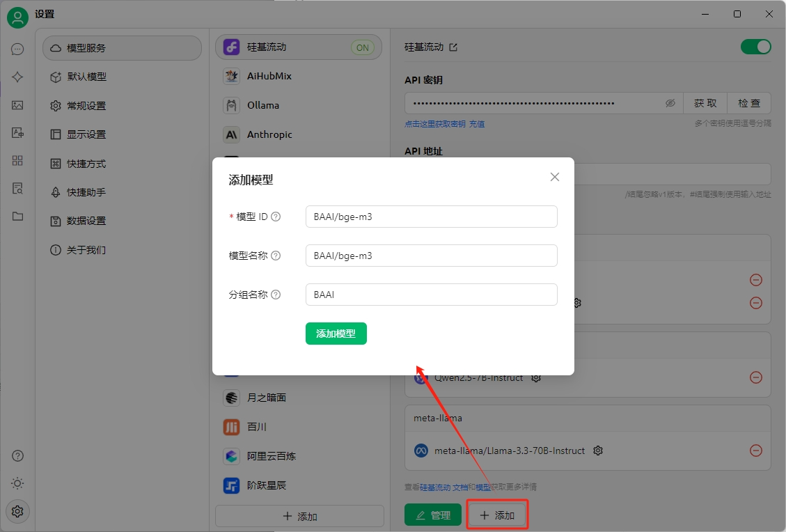The width and height of the screenshot is (786, 532).
Task: Click the help question mark sidebar icon
Action: tap(17, 456)
